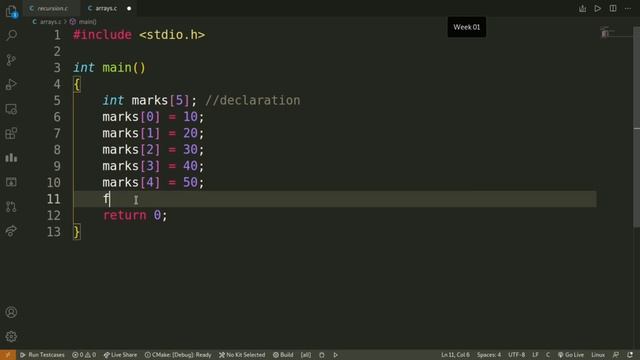The image size is (640, 360).
Task: Click Ln 11, Col 6 cursor position indicator
Action: 455,355
